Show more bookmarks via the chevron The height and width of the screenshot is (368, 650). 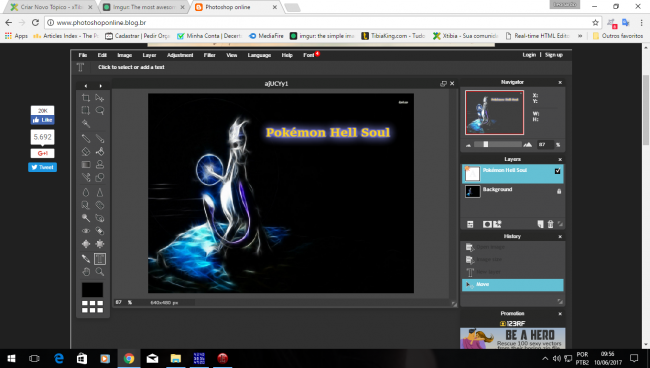point(580,36)
